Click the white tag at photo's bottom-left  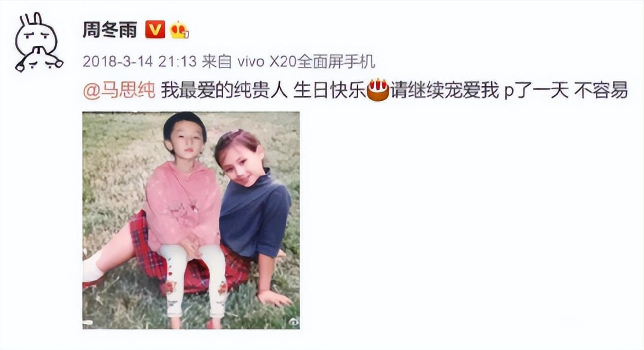coord(88,323)
